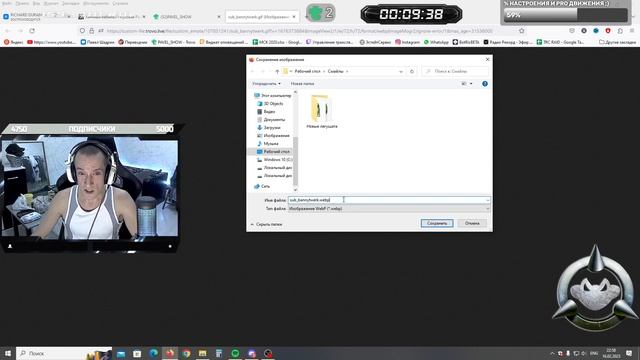Screen dimensions: 640x360
Task: Click the Отмена button in the save dialog
Action: coord(472,223)
